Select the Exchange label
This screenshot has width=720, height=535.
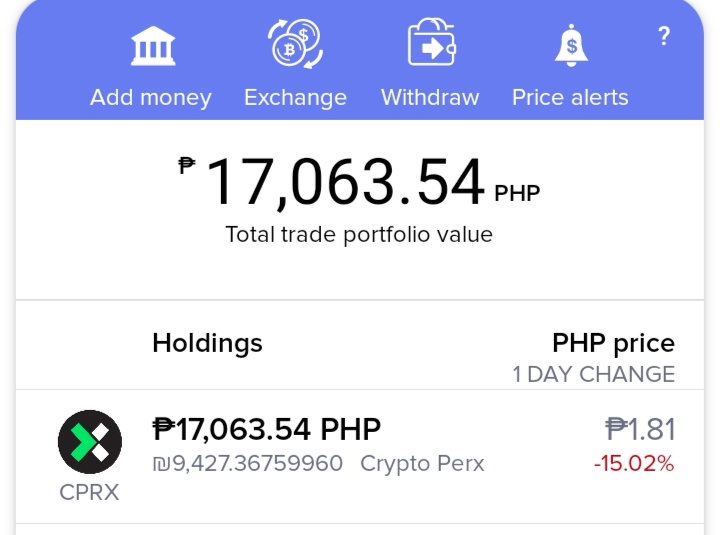click(295, 98)
